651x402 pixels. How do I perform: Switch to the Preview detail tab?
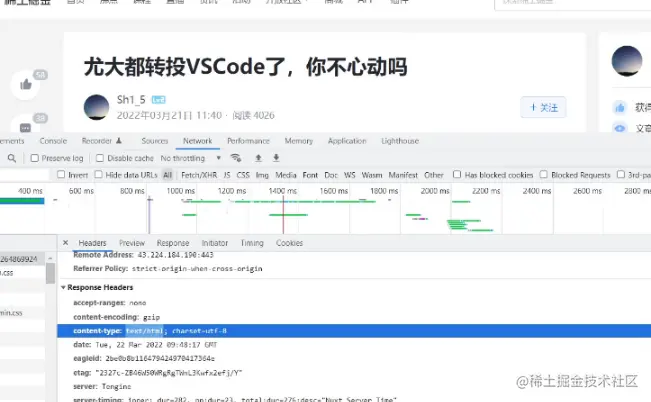(x=132, y=243)
